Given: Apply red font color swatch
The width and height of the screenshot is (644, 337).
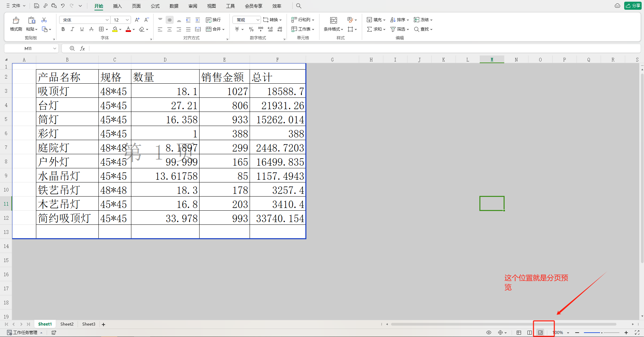Looking at the screenshot, I should pyautogui.click(x=128, y=29).
